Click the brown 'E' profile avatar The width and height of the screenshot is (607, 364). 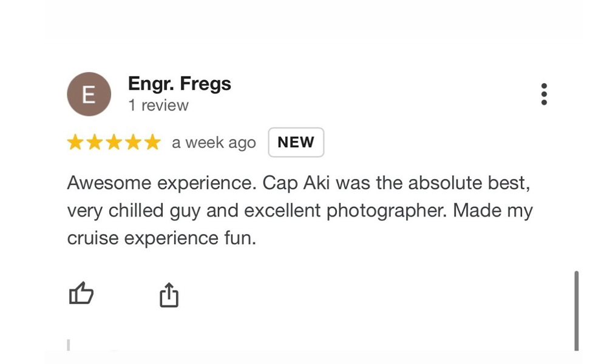89,94
